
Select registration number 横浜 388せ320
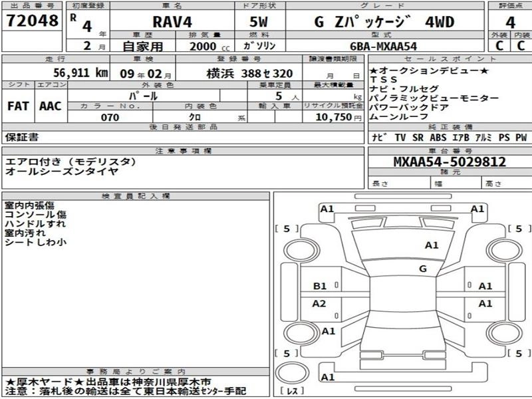pos(249,73)
